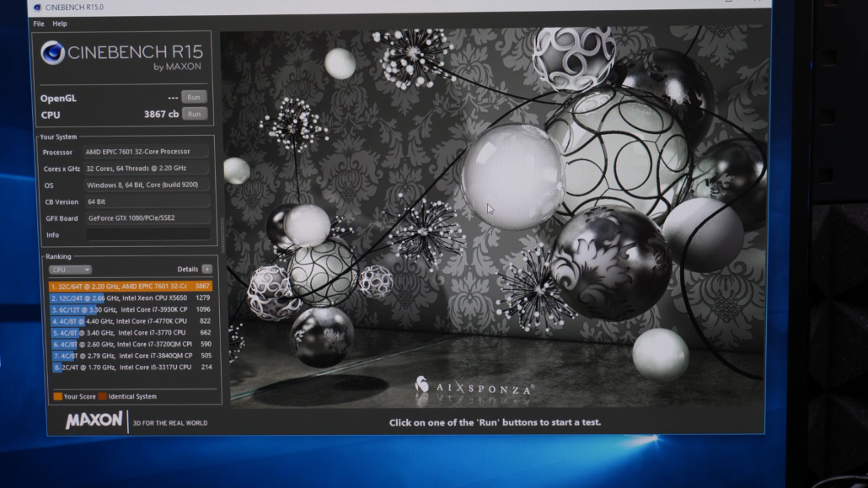The image size is (868, 488).
Task: Click the GFX Board field showing GeForce GTX 1080
Action: [147, 218]
